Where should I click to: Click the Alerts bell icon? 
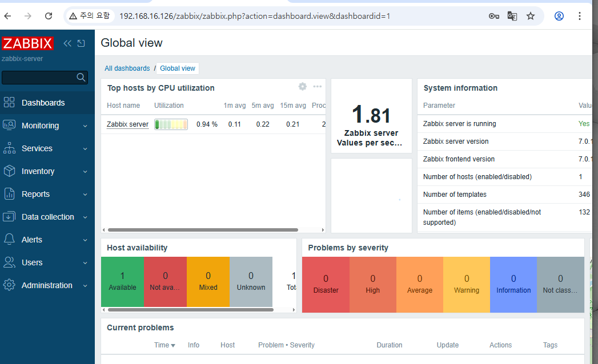9,240
